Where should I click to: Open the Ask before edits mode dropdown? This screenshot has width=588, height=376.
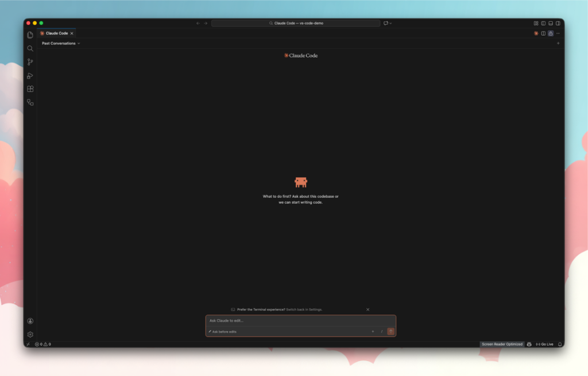coord(224,331)
